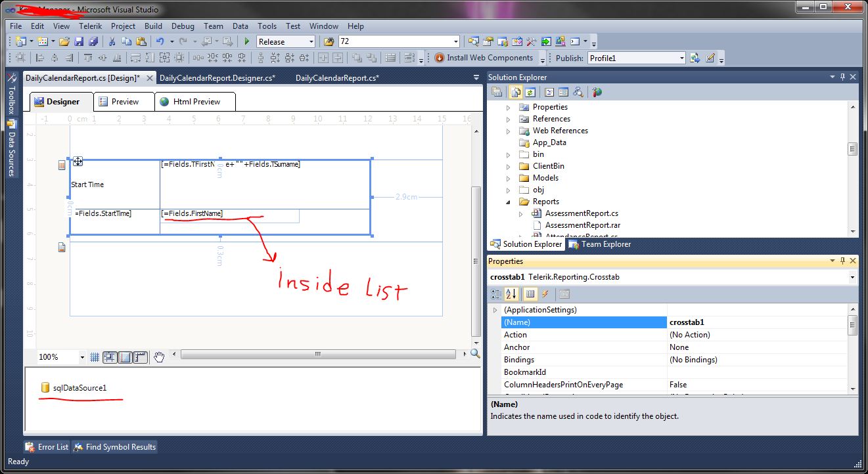This screenshot has width=868, height=474.
Task: Click the Align Lefts layout icon
Action: tap(41, 58)
